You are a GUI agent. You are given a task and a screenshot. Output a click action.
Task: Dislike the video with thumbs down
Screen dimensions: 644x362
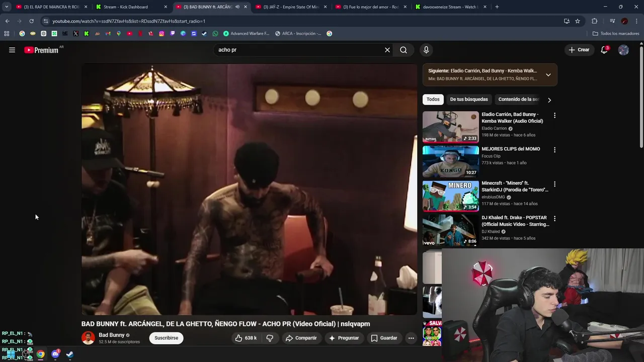coord(270,338)
